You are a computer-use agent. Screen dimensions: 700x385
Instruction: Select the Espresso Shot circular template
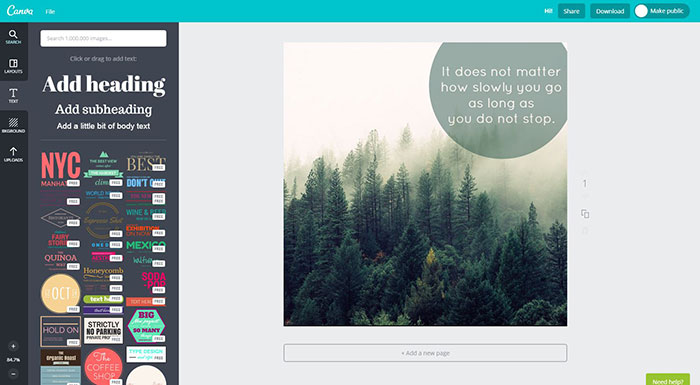[x=103, y=220]
